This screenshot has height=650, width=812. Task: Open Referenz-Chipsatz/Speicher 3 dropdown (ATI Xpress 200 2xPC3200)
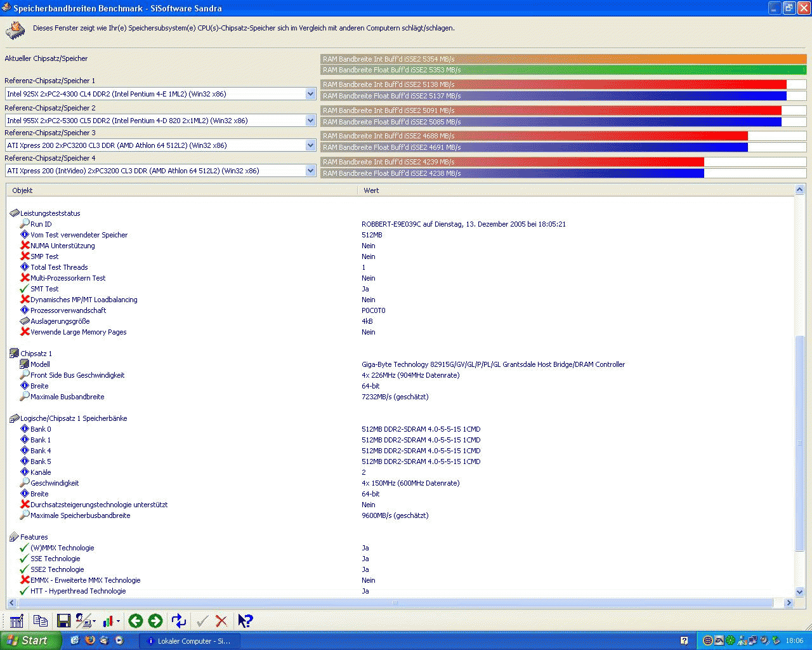(310, 145)
